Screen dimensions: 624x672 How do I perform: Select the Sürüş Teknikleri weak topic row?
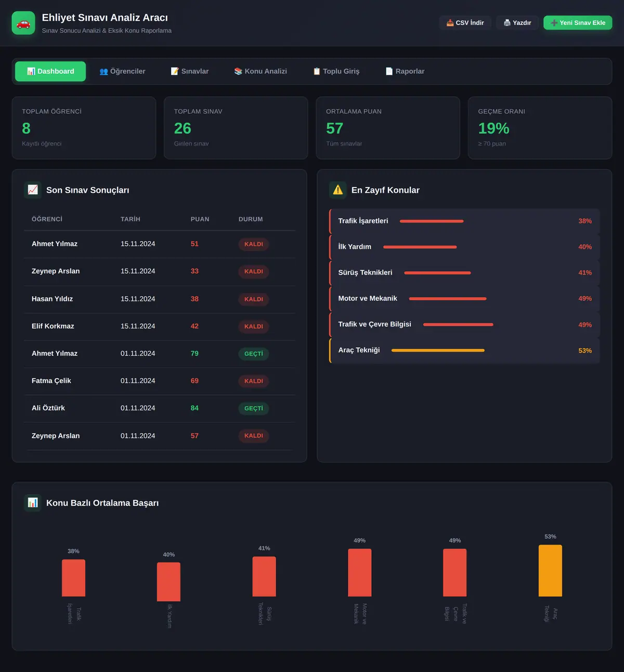point(464,273)
